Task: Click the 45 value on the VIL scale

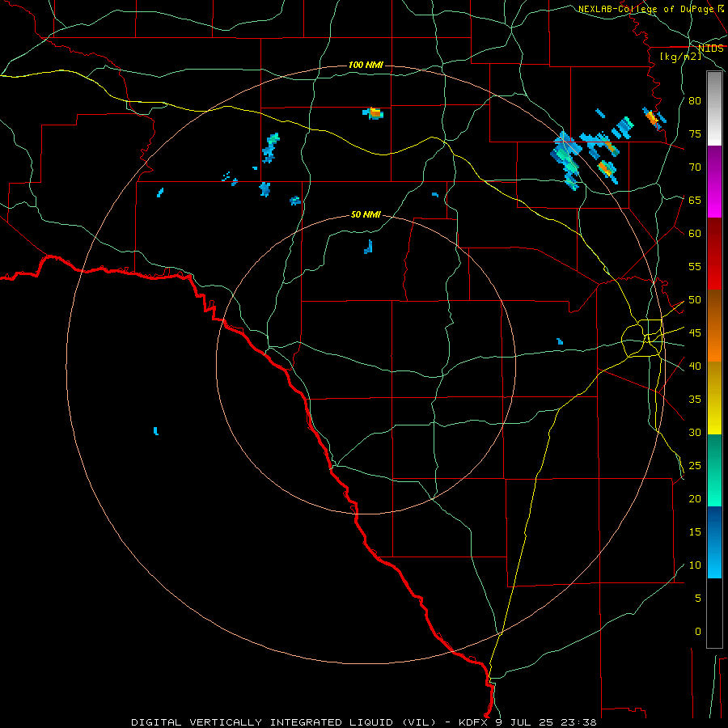Action: (695, 333)
